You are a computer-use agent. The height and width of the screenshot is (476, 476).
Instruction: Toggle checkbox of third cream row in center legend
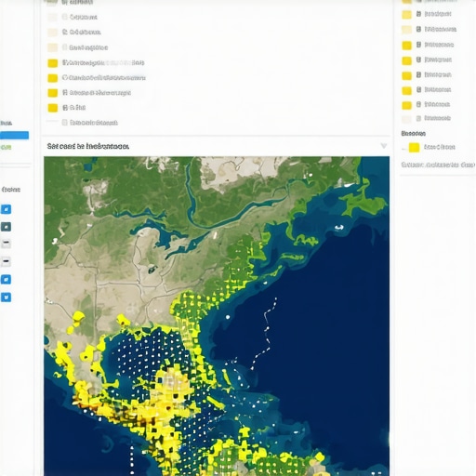pos(64,47)
